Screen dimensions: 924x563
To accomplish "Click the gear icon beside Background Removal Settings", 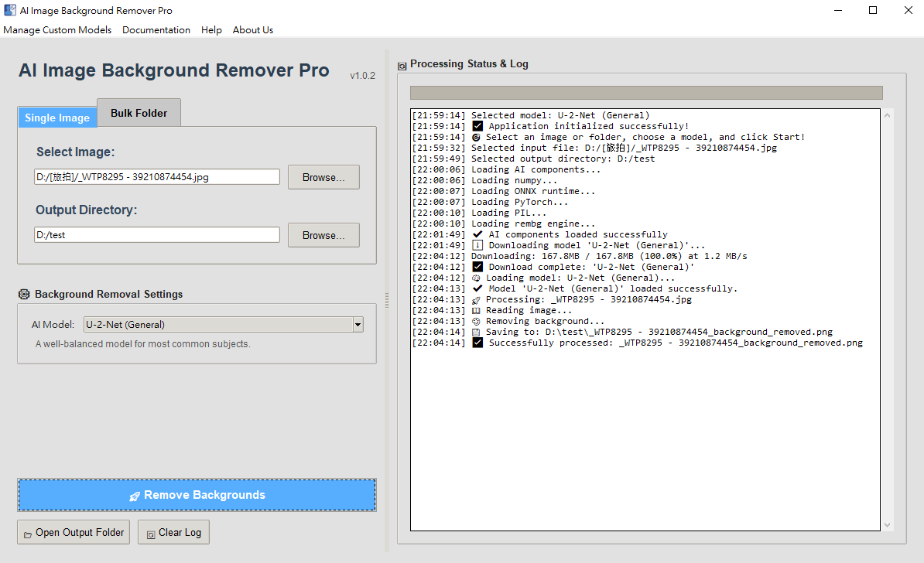I will (x=24, y=294).
